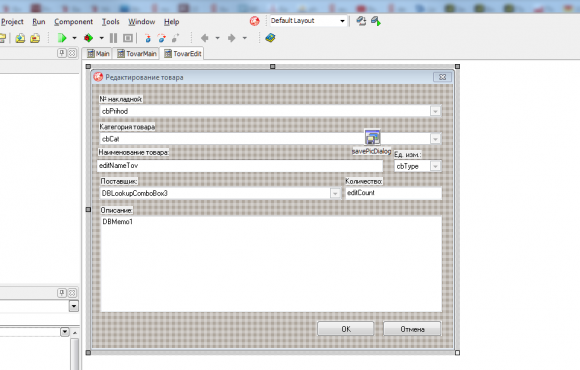The width and height of the screenshot is (580, 370).
Task: Click the Back navigation arrow icon
Action: 205,38
